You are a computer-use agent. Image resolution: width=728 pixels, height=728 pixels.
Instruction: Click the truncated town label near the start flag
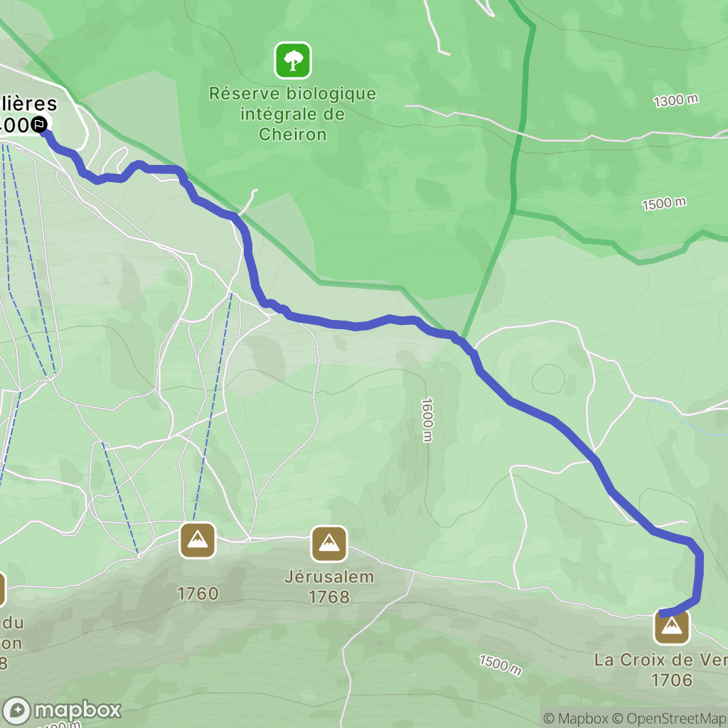coord(27,114)
